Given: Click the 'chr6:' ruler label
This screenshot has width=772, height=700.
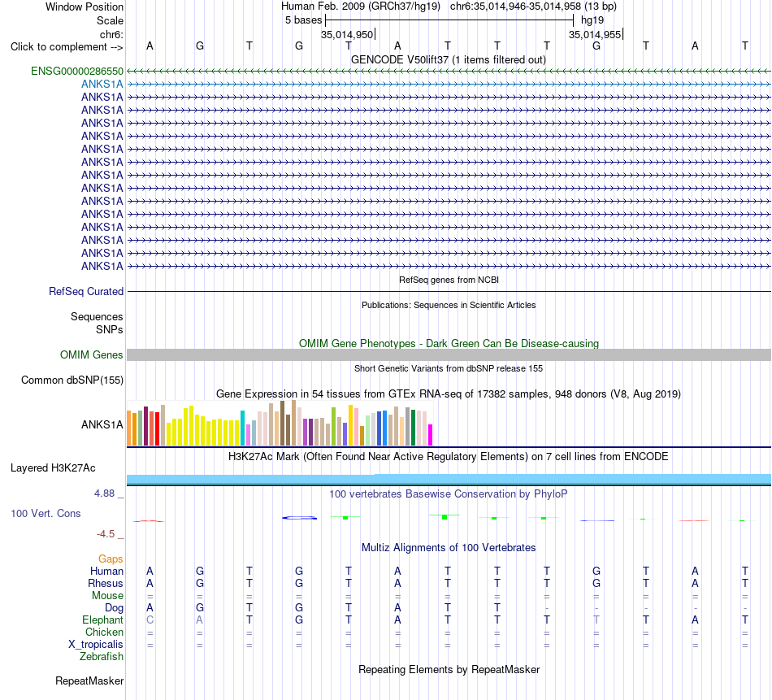Looking at the screenshot, I should tap(112, 34).
